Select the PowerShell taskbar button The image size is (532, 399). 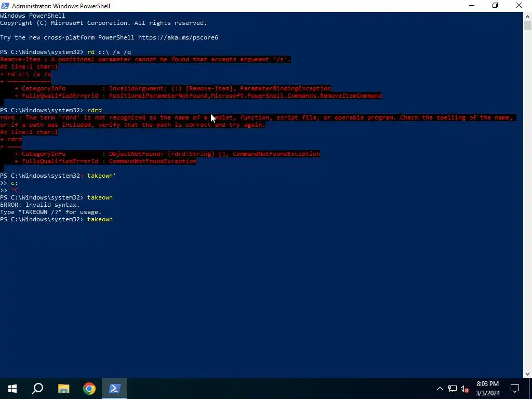[115, 389]
